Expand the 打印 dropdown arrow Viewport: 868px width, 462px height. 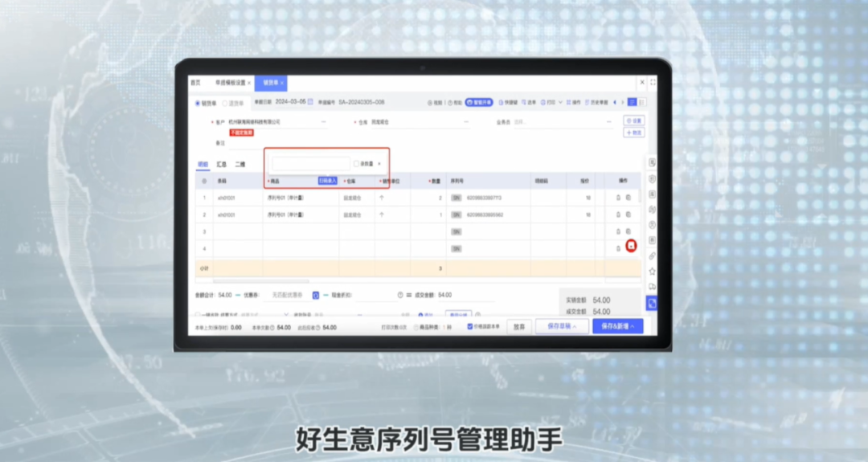[x=560, y=103]
